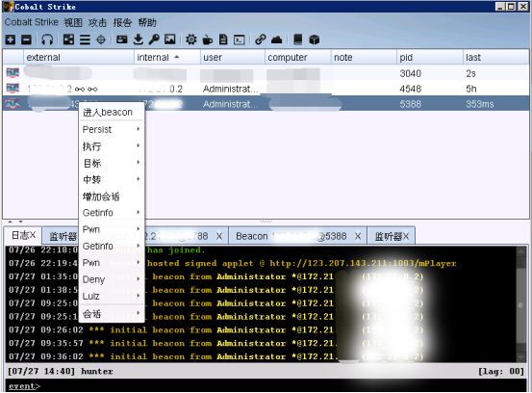
Task: Sort sessions by note column
Action: (364, 57)
